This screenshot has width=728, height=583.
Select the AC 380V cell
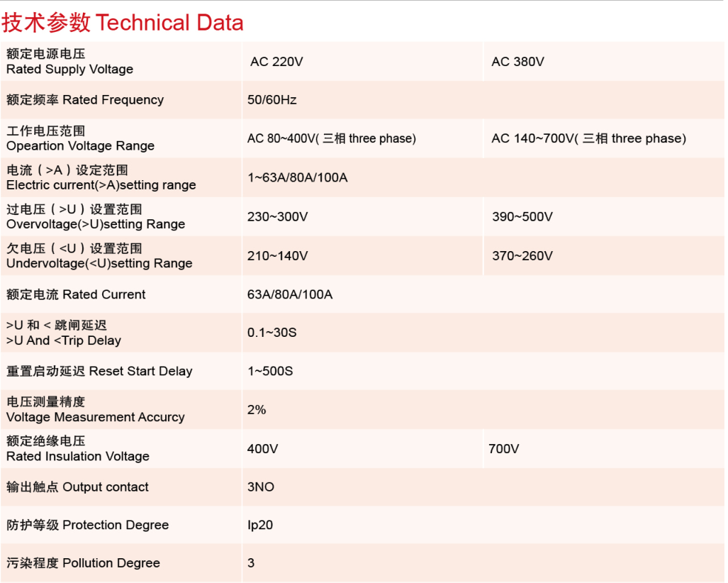(x=517, y=62)
